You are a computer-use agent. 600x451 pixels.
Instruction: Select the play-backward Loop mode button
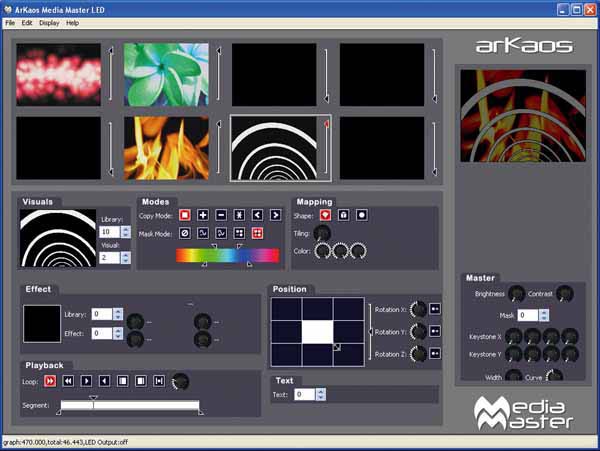(x=104, y=381)
